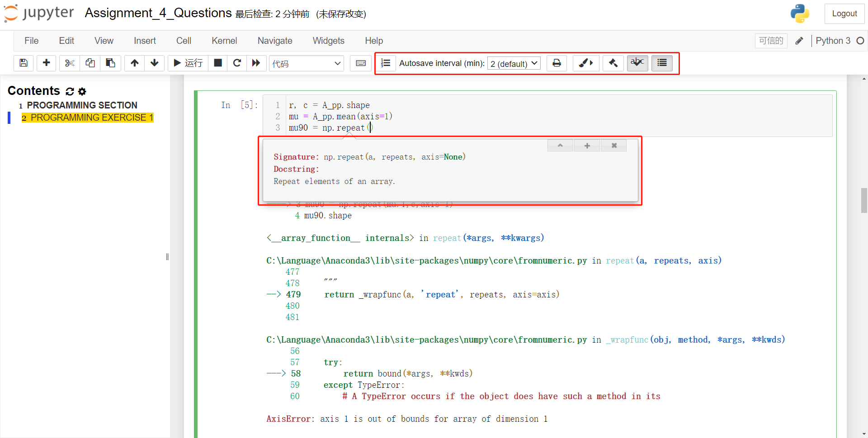Jump to PROGRAMMING SECTION in Contents
This screenshot has width=868, height=438.
tap(82, 105)
